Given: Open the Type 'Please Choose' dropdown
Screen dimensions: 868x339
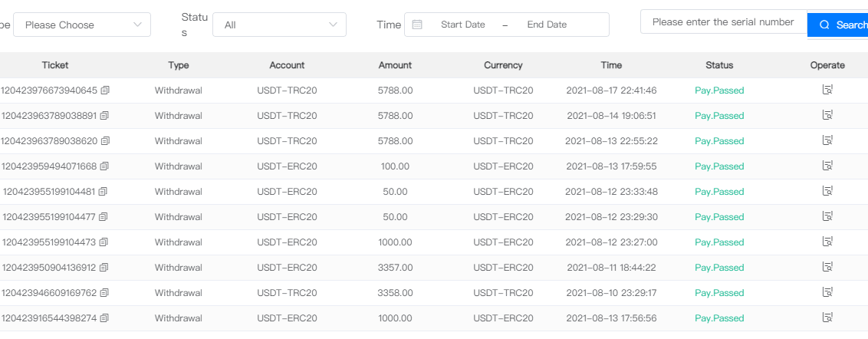Looking at the screenshot, I should [82, 25].
